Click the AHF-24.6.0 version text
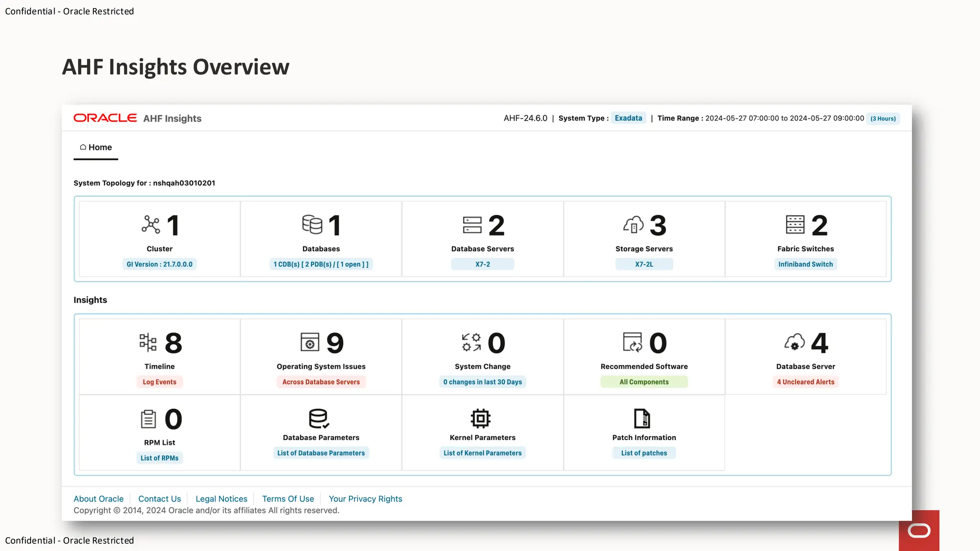 click(x=525, y=118)
